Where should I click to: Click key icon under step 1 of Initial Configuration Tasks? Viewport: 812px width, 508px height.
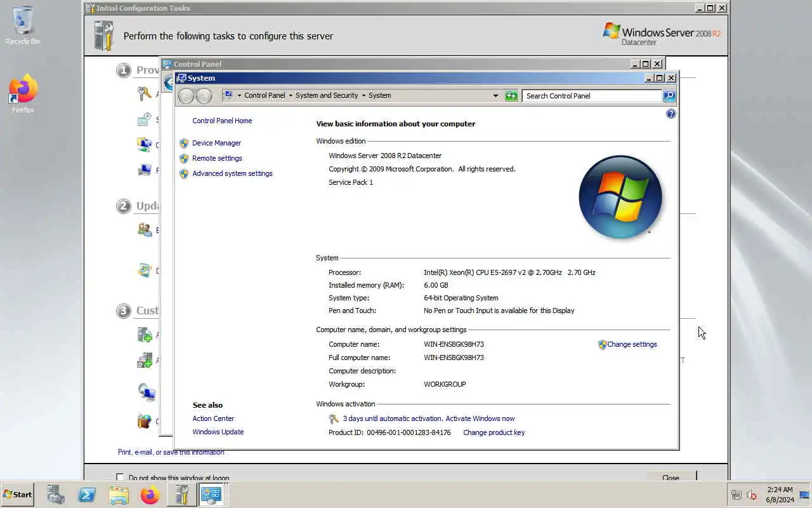(145, 94)
